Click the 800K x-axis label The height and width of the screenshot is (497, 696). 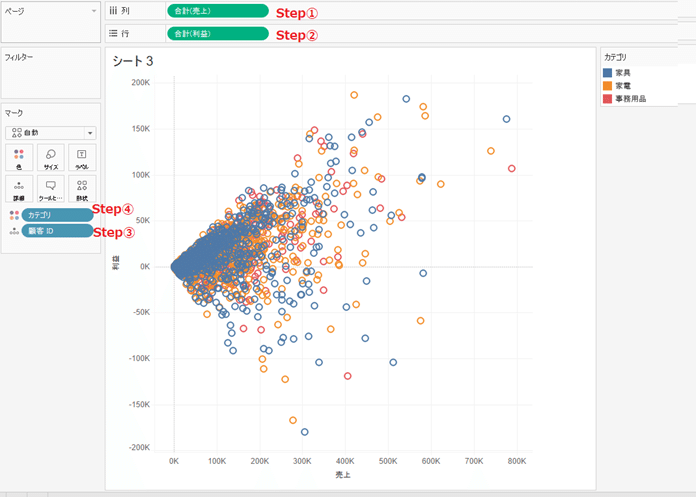point(517,461)
